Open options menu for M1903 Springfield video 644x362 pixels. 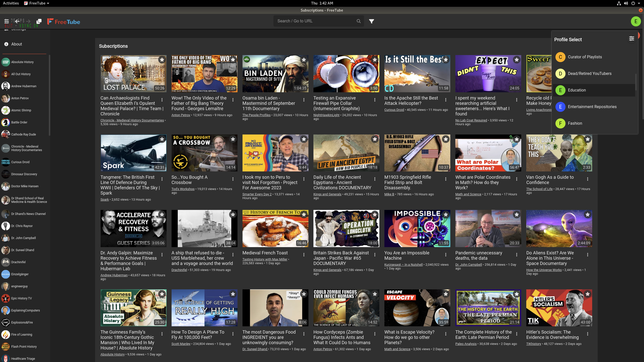(x=446, y=179)
